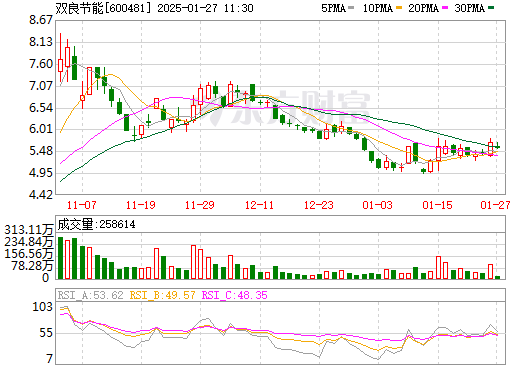Viewport: 520px width, 365px height.
Task: Click the 78.28万 volume axis label
Action: tap(32, 266)
